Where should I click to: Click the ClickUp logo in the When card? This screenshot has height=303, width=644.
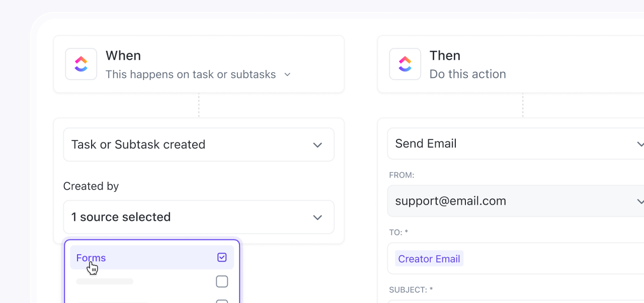81,64
